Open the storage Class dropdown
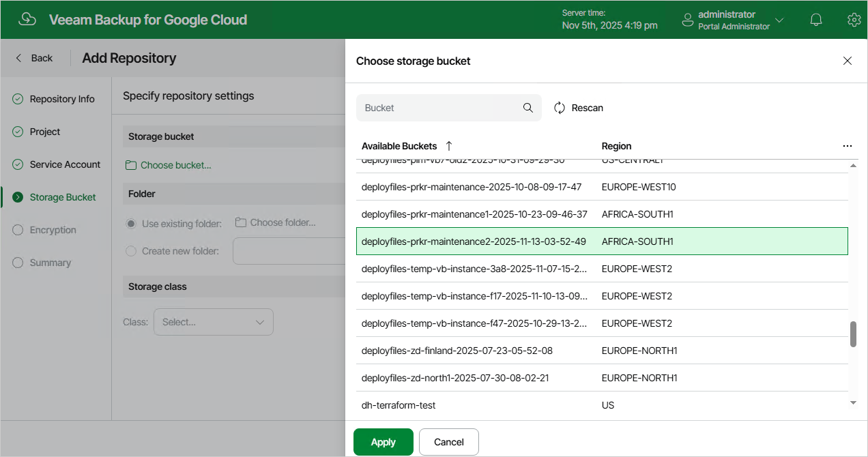The height and width of the screenshot is (457, 868). point(214,322)
